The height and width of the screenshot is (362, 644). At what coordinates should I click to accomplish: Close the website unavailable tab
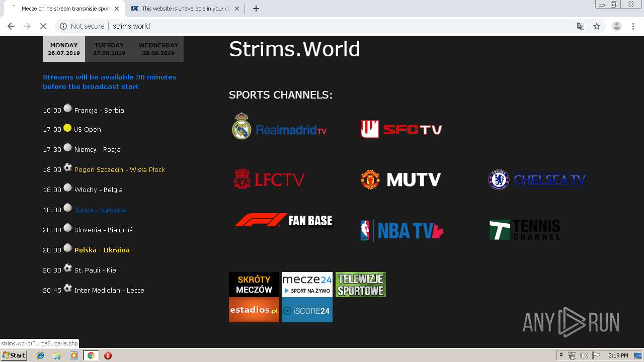(x=237, y=9)
